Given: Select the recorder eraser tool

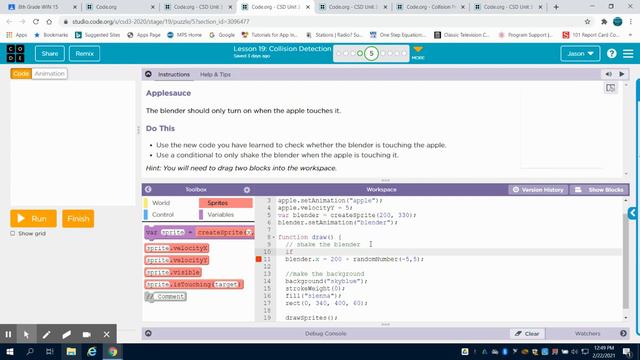Looking at the screenshot, I should pyautogui.click(x=67, y=334).
